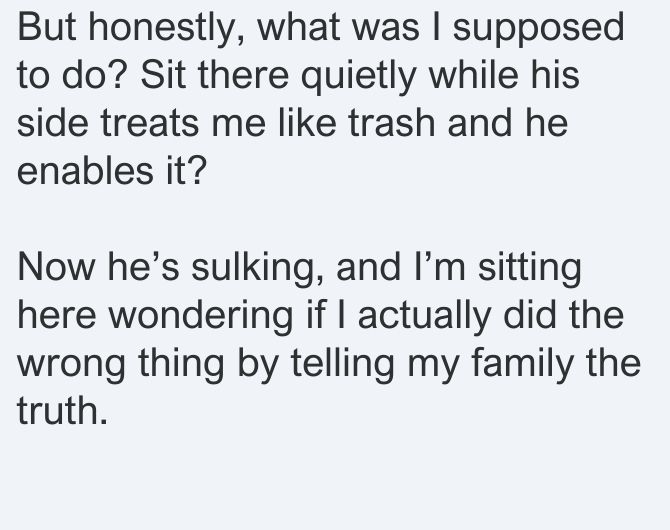Click the word "quietly" in the text
670x530 pixels.
[358, 76]
